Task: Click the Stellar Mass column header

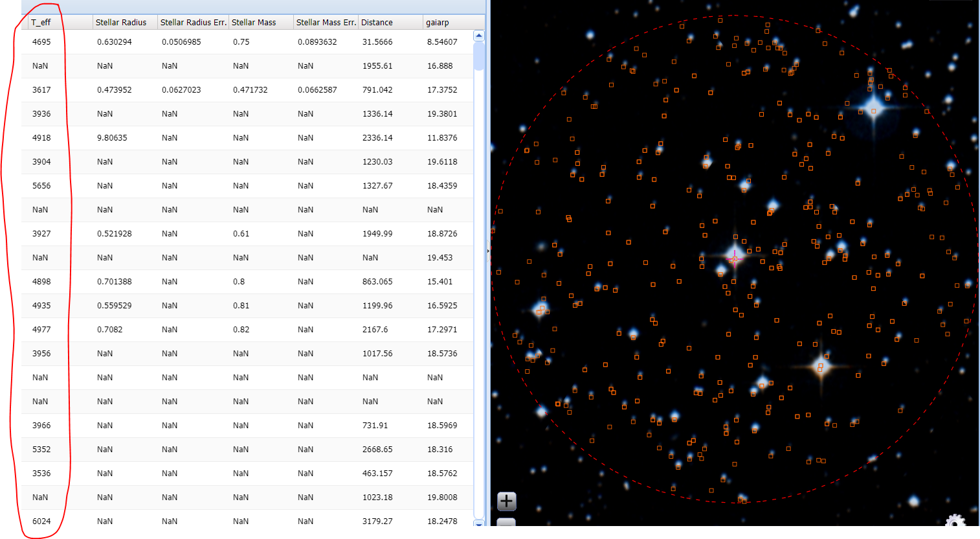Action: tap(254, 22)
